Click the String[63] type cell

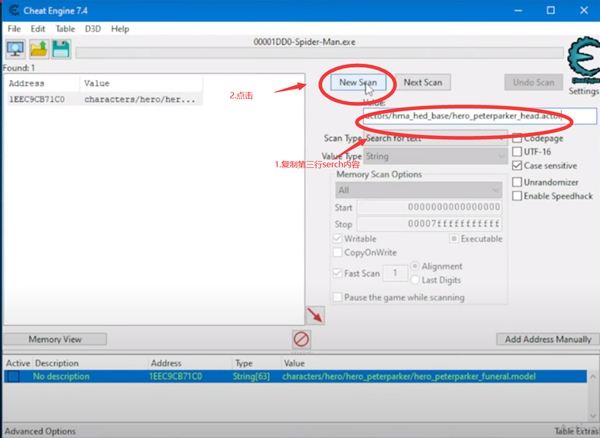(251, 376)
